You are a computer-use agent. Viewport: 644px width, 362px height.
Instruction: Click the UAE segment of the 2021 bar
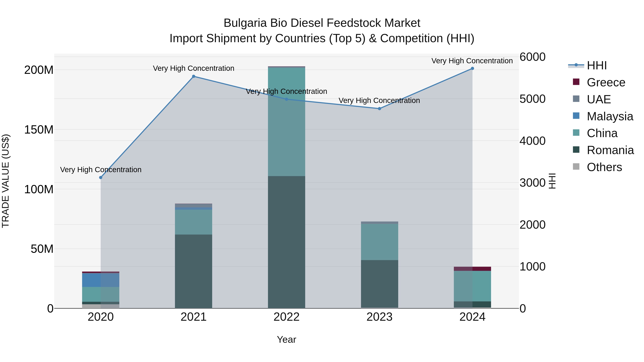point(194,205)
